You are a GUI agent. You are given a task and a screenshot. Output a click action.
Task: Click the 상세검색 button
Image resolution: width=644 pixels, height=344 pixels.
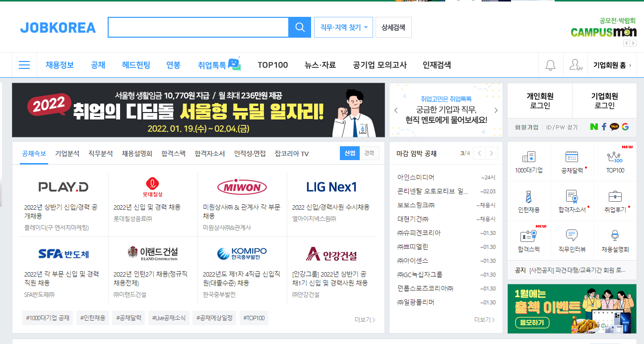394,27
